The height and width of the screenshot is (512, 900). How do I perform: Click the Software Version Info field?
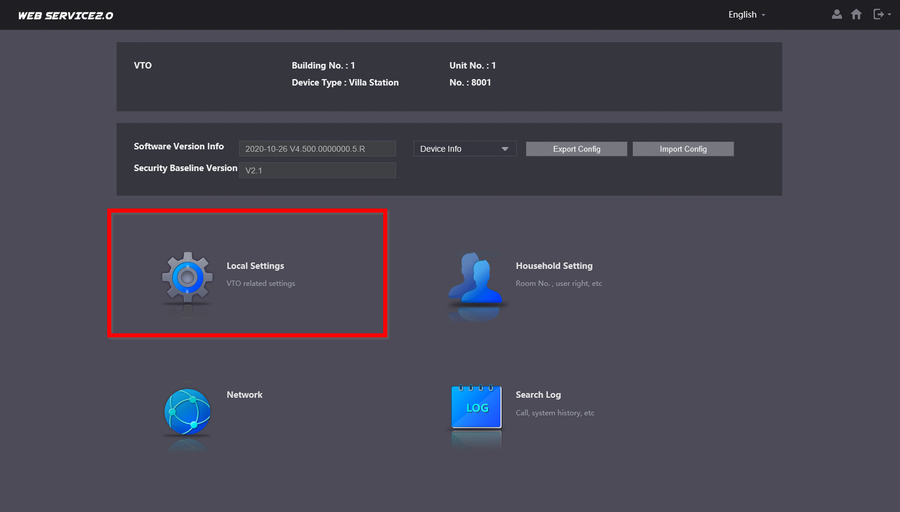click(x=317, y=149)
